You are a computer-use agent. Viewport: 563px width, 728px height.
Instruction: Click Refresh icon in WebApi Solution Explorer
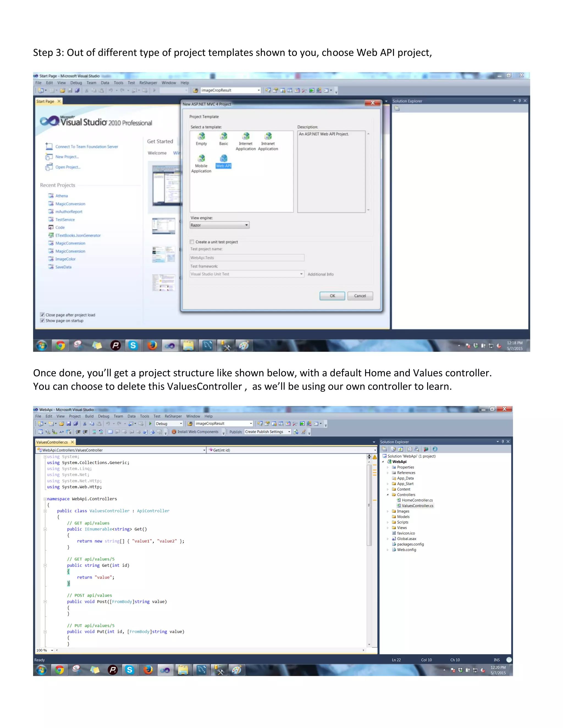pos(401,449)
